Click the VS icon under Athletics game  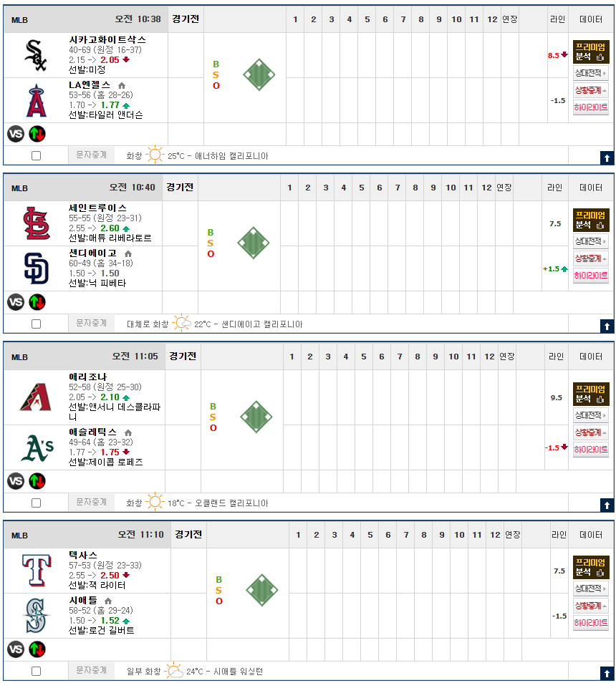[x=16, y=481]
